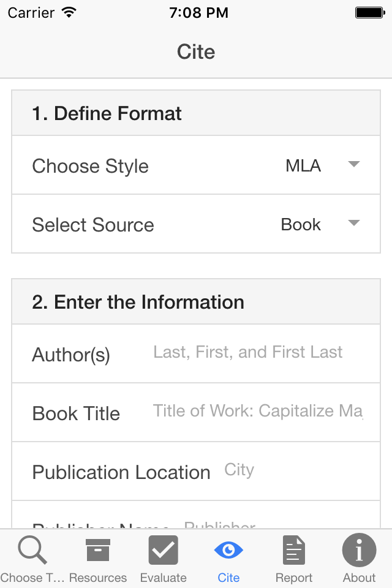
Task: Switch to the Report tab label
Action: tap(294, 578)
